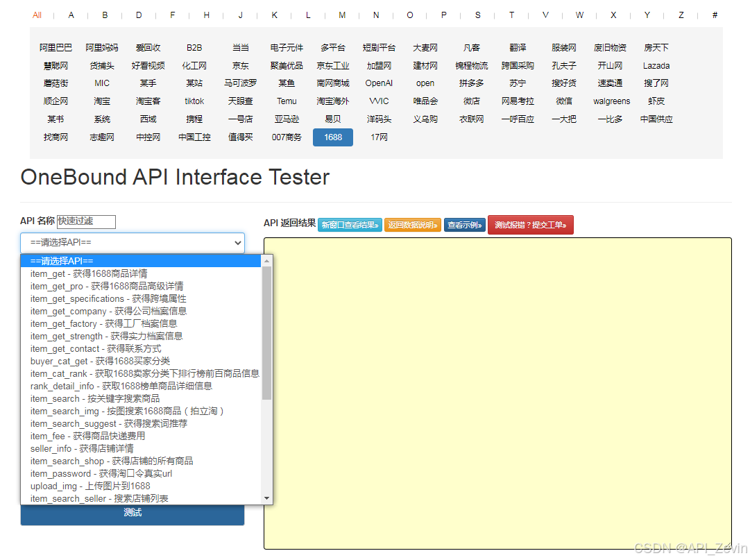Click the blue 测试 submit button
The image size is (750, 560).
[133, 514]
